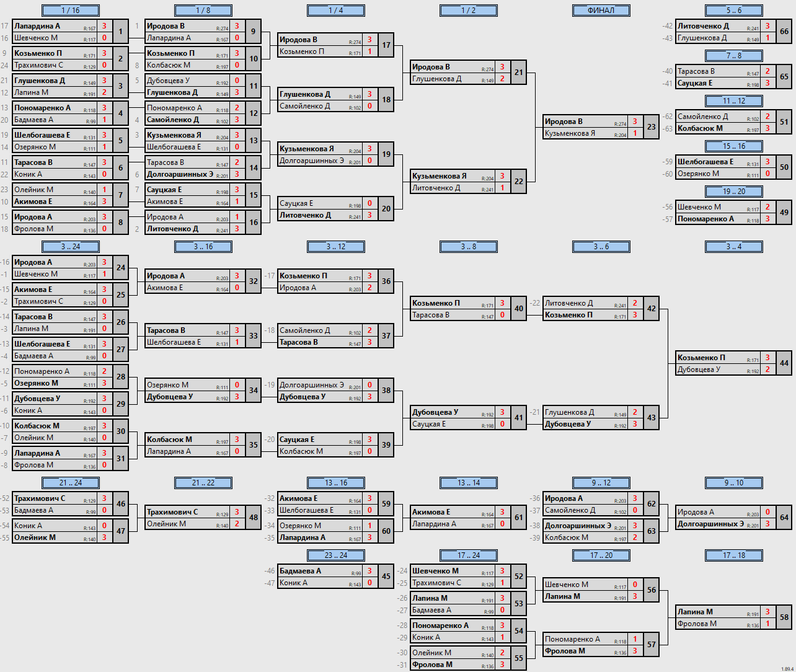Select 'Лапина М' in match 58
Viewport: 796px width, 672px height.
[695, 612]
